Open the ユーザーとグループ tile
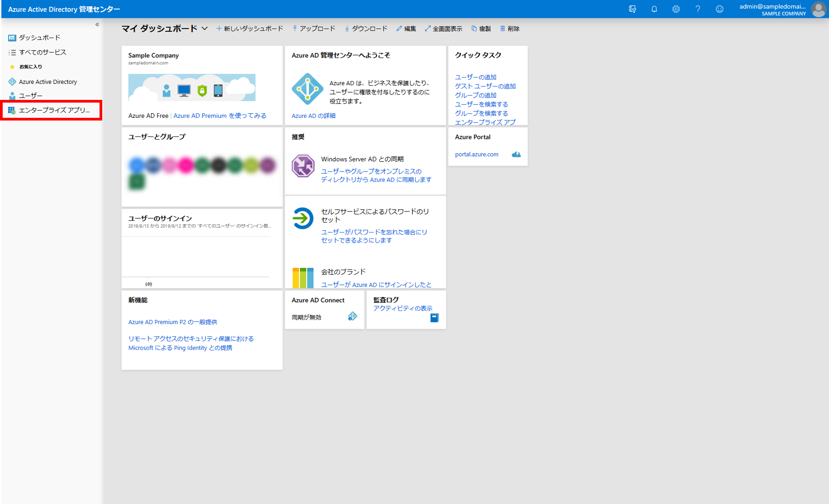This screenshot has width=829, height=504. tap(202, 167)
